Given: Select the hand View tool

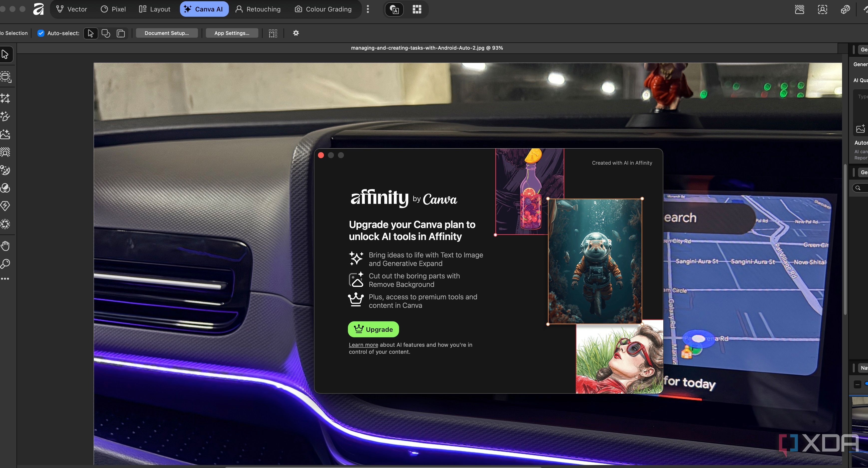Looking at the screenshot, I should click(5, 246).
